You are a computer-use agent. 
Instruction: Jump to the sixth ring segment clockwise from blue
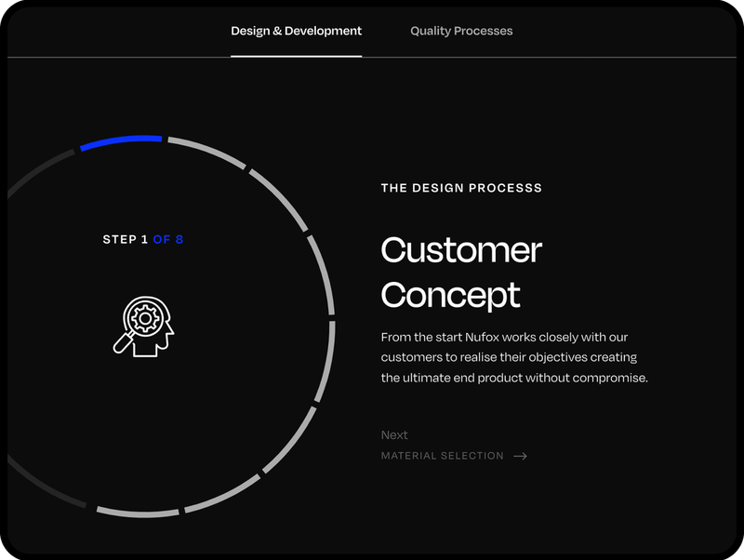(x=292, y=439)
